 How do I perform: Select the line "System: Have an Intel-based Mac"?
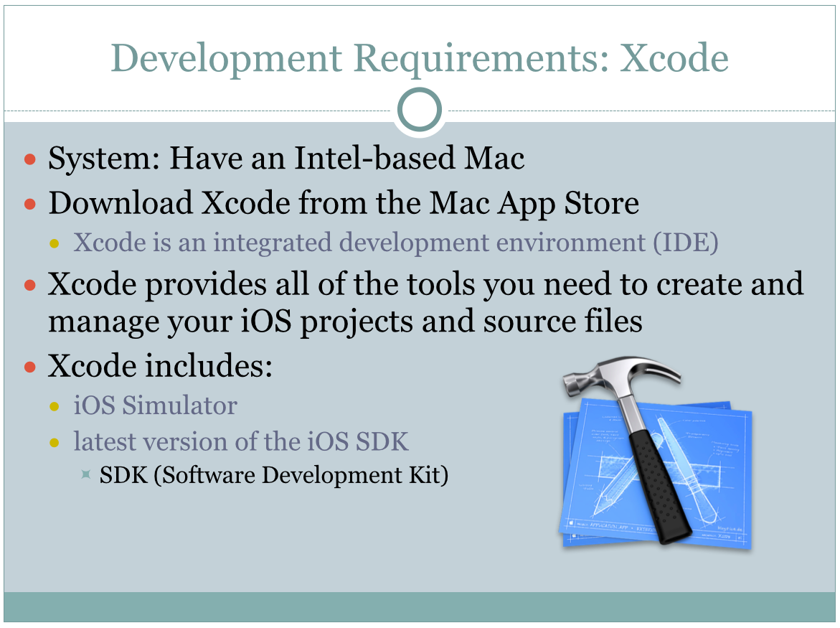(286, 159)
